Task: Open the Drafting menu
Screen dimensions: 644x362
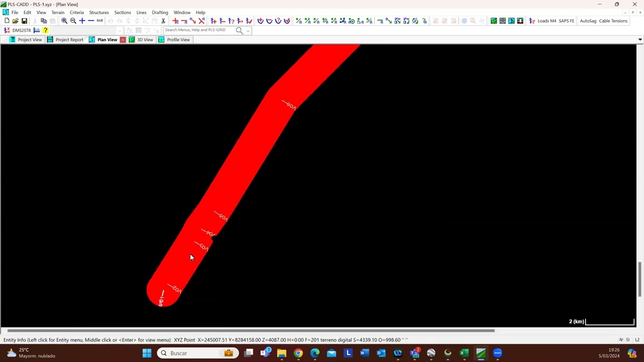Action: (160, 13)
